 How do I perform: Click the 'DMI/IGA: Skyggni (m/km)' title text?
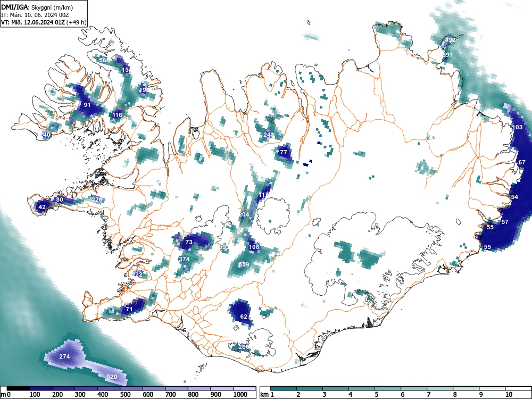coord(37,7)
